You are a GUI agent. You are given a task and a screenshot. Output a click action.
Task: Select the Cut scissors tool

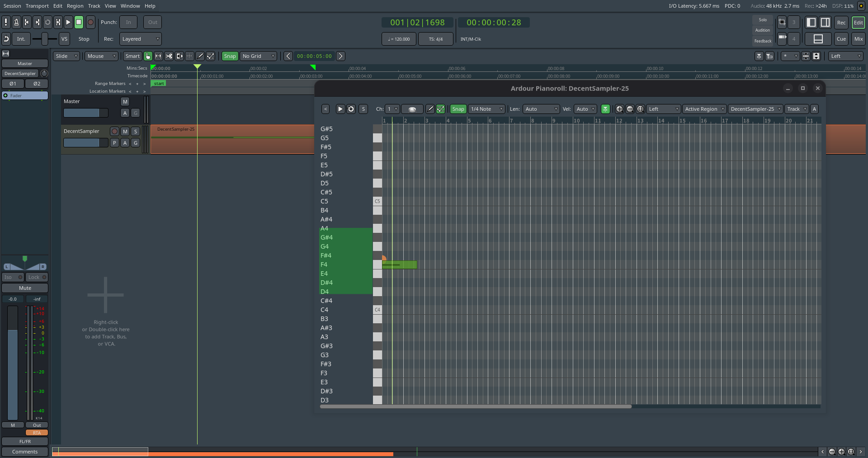click(x=169, y=56)
